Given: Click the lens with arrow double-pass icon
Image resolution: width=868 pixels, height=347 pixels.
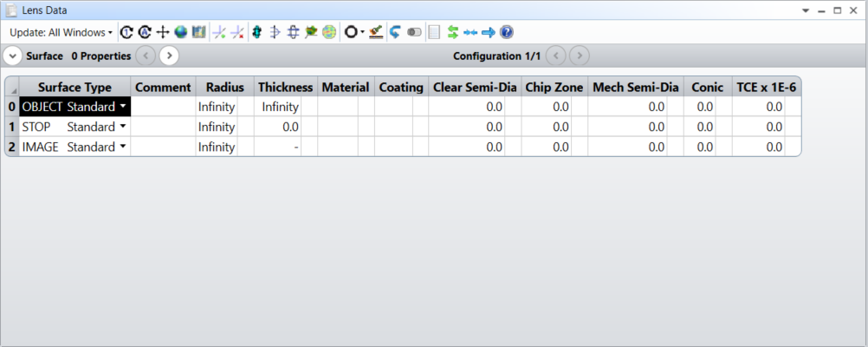Looking at the screenshot, I should 275,33.
